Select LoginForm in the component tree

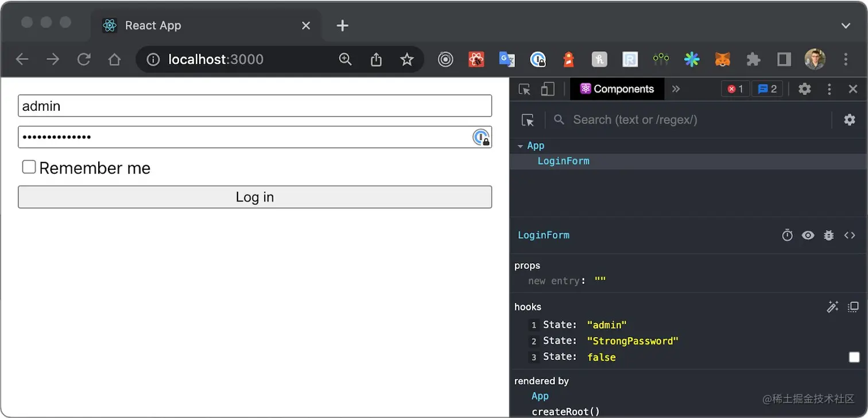click(563, 161)
